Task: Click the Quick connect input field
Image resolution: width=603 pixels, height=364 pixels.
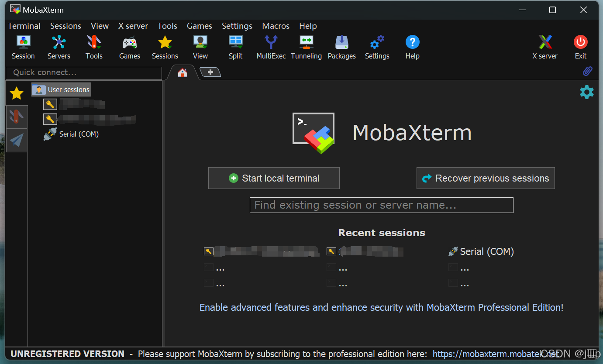Action: [x=83, y=73]
